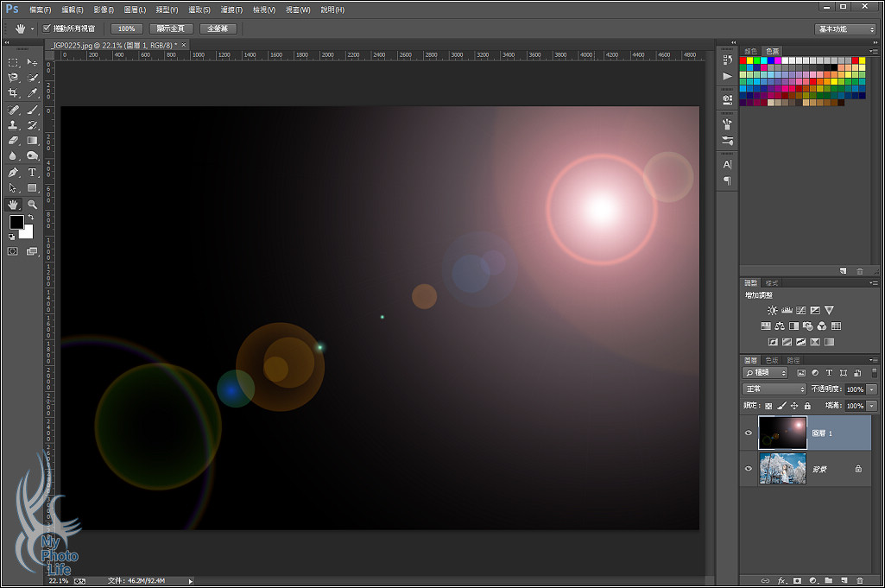The height and width of the screenshot is (588, 885).
Task: Expand the 不透明度 opacity slider arrow
Action: coord(871,389)
